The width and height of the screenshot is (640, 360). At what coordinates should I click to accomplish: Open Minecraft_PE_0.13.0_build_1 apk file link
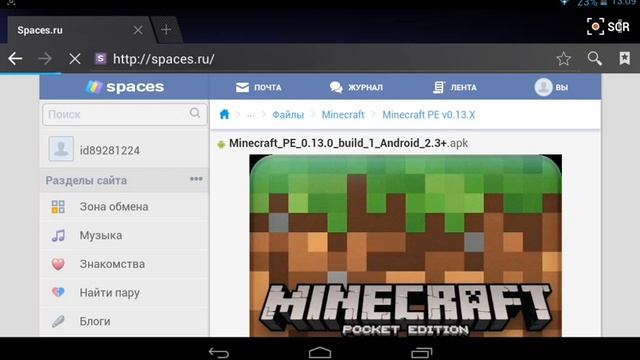point(348,143)
